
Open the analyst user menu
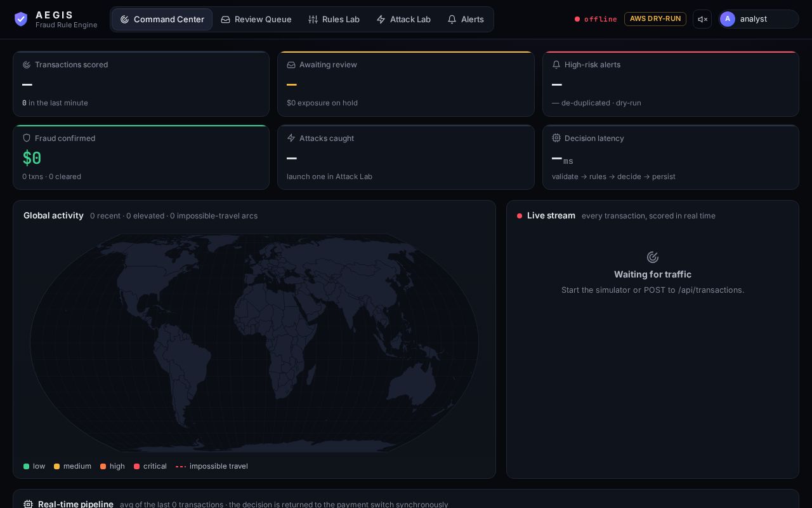pyautogui.click(x=759, y=19)
